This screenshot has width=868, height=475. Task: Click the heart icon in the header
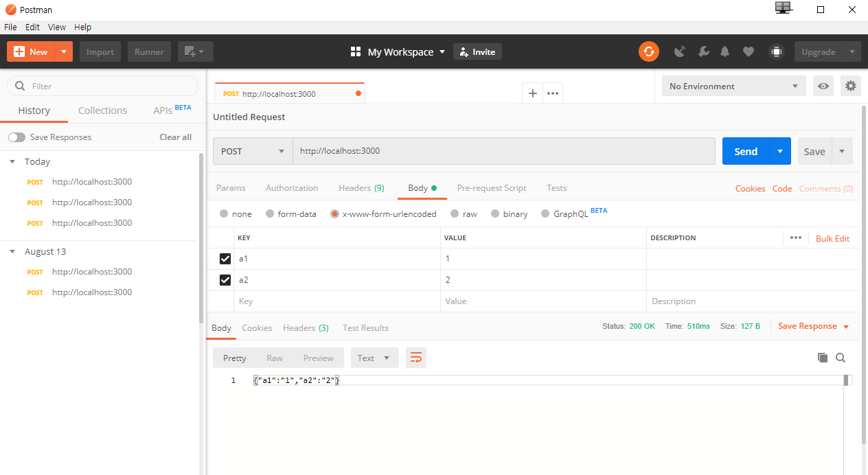[748, 51]
